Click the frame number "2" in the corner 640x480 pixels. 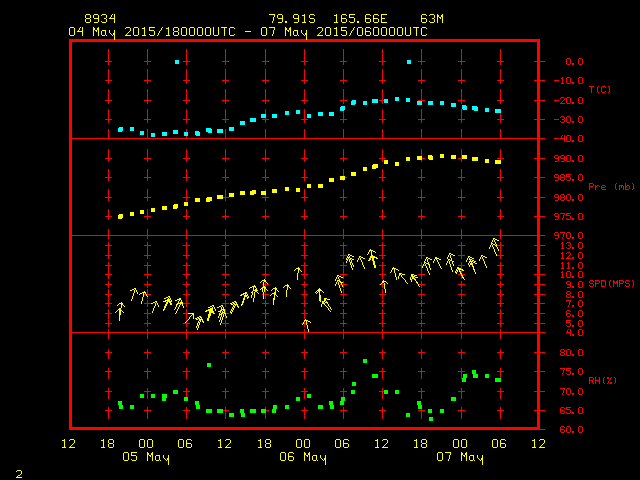point(19,474)
